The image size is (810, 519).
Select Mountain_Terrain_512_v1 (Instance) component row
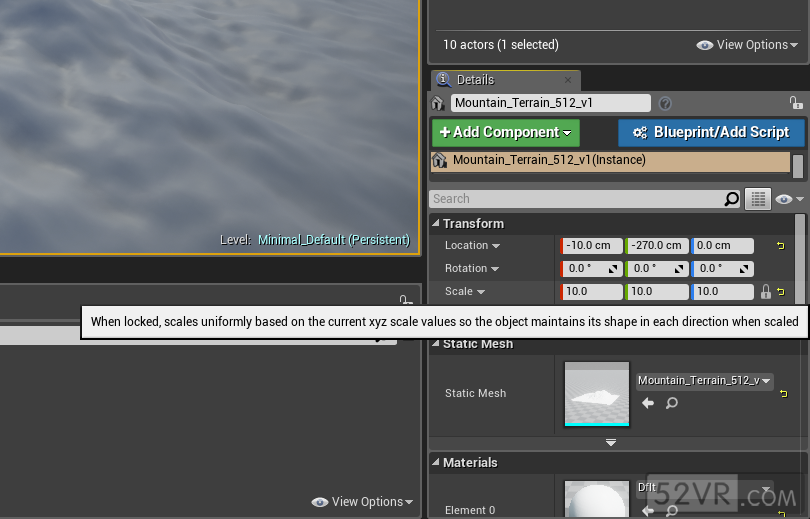610,161
